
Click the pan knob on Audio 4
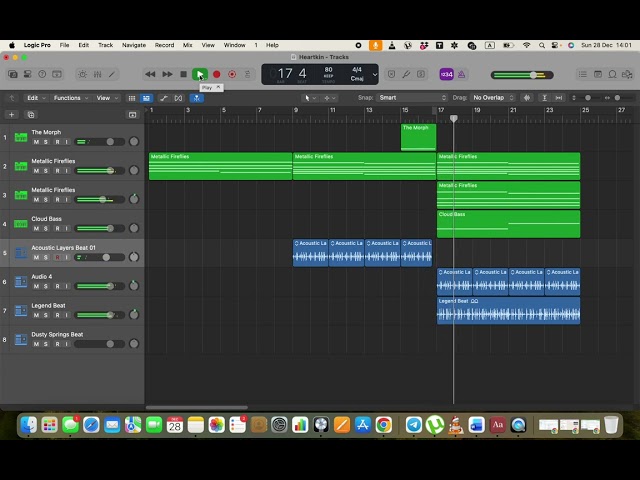(134, 286)
